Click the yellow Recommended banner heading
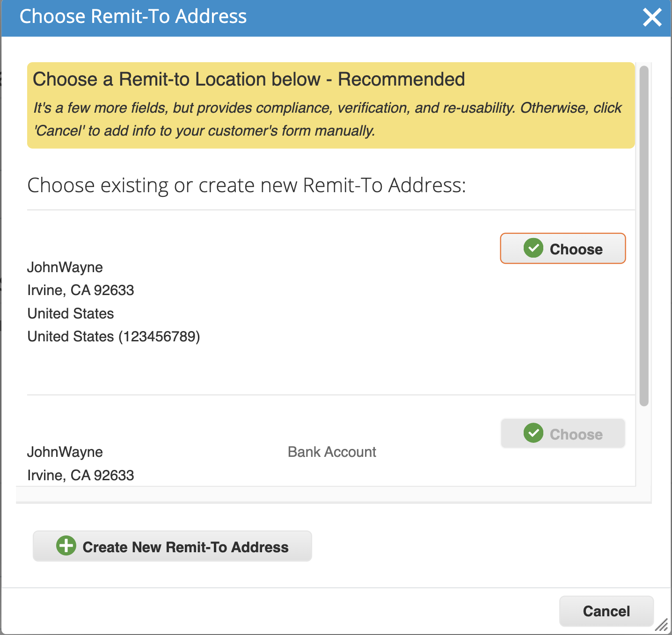The image size is (672, 635). coord(248,79)
